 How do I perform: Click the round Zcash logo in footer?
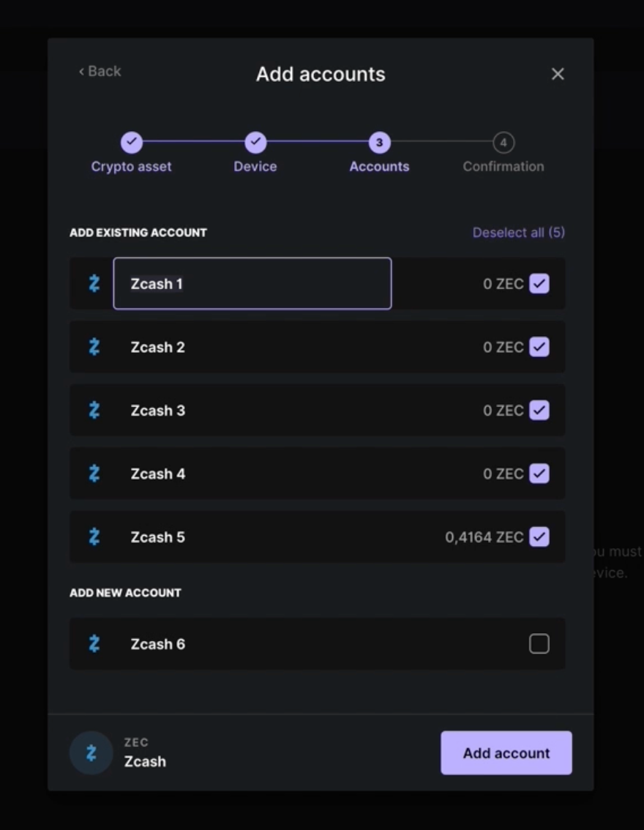point(91,752)
